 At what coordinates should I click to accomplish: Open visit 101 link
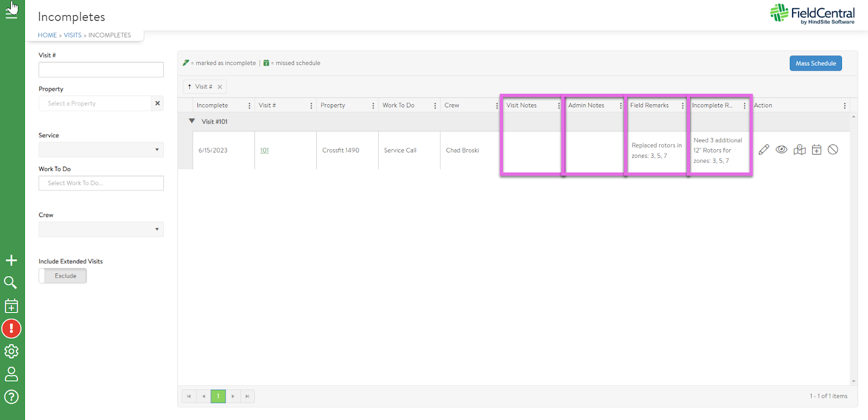tap(264, 151)
